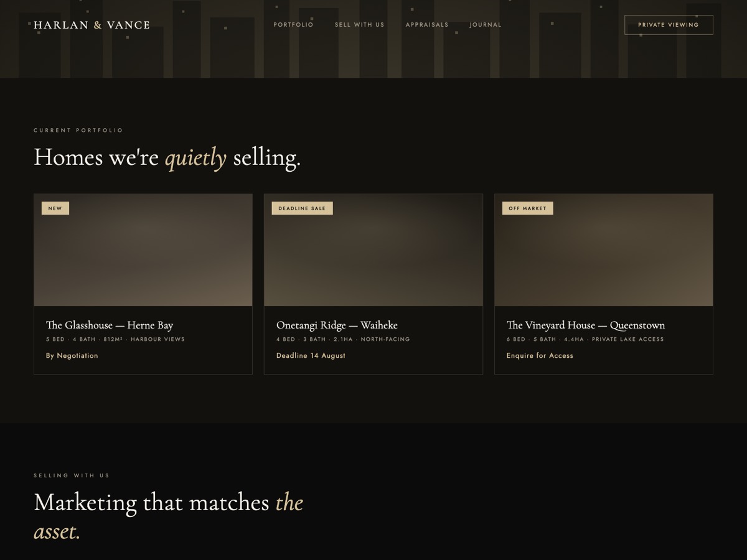Click 'Enquire for Access' link
747x560 pixels.
[x=540, y=356]
